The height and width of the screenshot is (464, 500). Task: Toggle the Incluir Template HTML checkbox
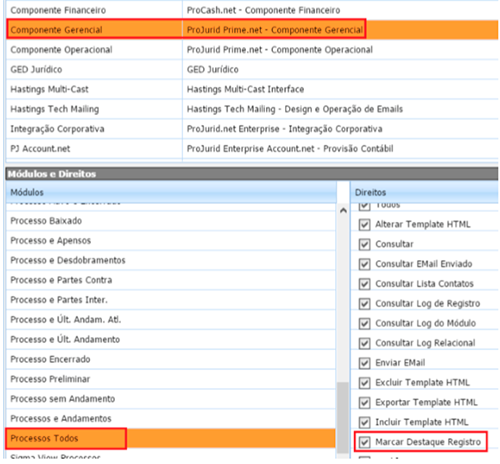click(x=364, y=422)
